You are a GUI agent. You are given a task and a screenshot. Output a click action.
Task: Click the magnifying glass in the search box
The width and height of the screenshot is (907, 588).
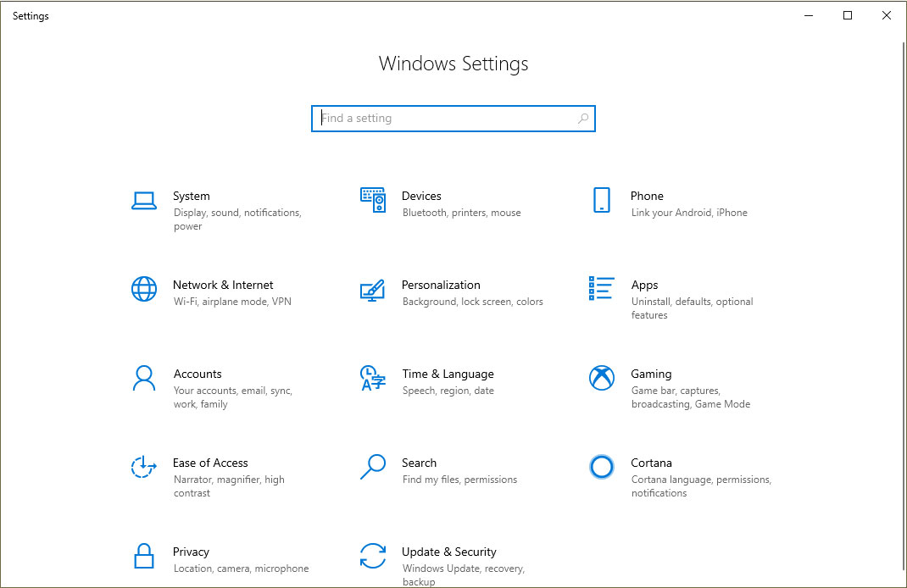tap(582, 118)
